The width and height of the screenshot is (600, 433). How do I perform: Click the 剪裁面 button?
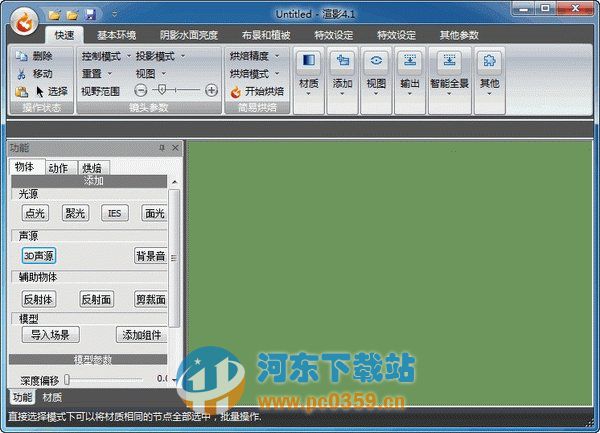coord(151,299)
